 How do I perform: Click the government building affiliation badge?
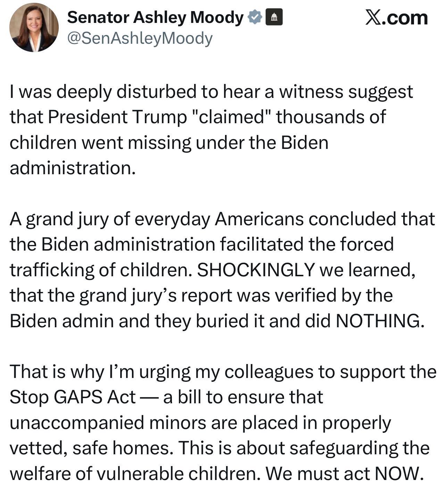(274, 17)
